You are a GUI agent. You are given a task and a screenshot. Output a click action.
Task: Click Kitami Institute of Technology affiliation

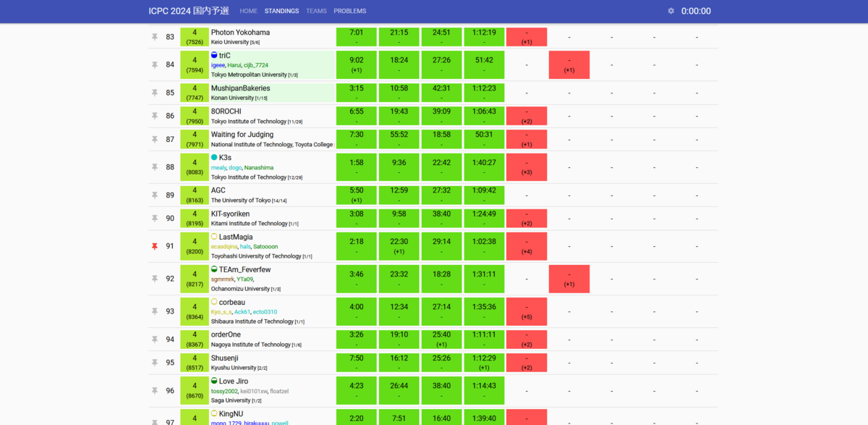[250, 224]
